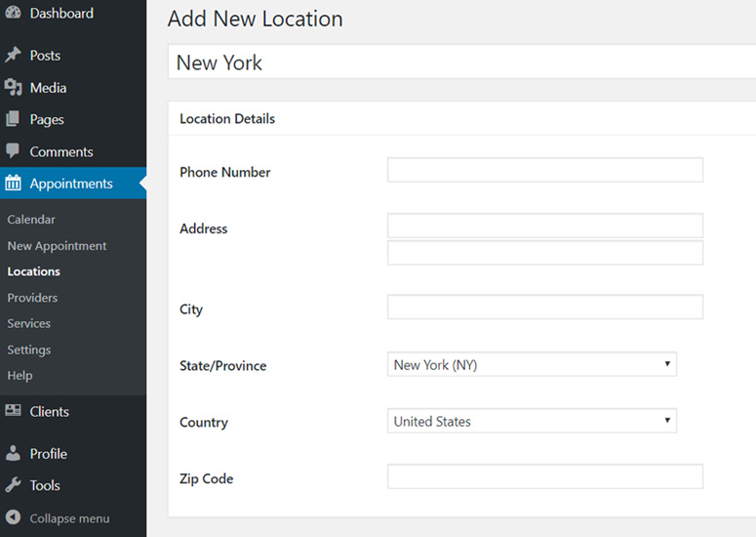Viewport: 756px width, 537px height.
Task: Click the Add New Location heading
Action: [x=255, y=19]
